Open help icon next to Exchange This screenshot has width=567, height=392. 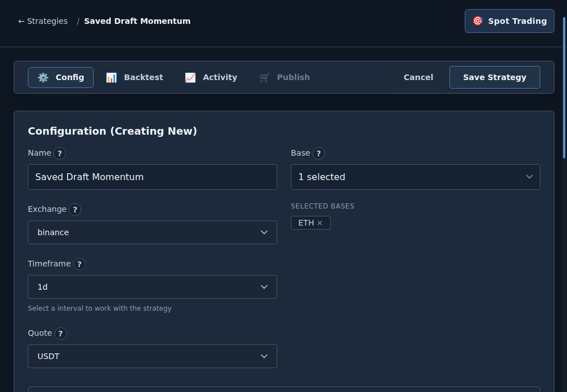click(x=75, y=210)
